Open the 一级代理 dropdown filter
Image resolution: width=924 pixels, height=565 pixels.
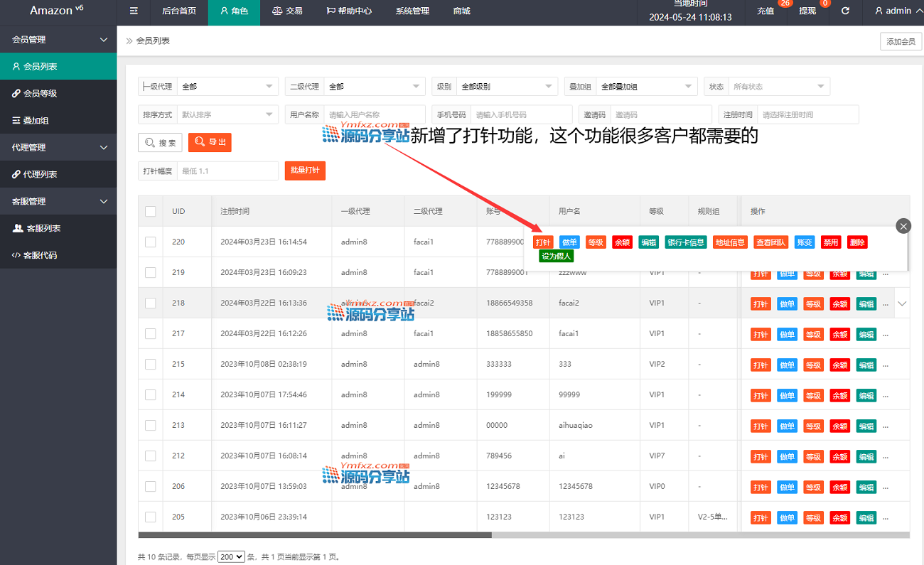pos(227,87)
